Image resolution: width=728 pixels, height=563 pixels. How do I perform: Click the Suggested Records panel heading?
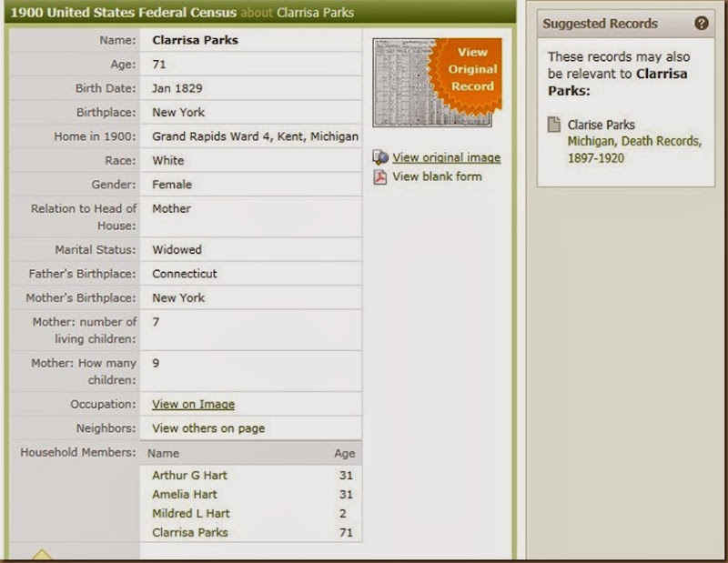600,24
